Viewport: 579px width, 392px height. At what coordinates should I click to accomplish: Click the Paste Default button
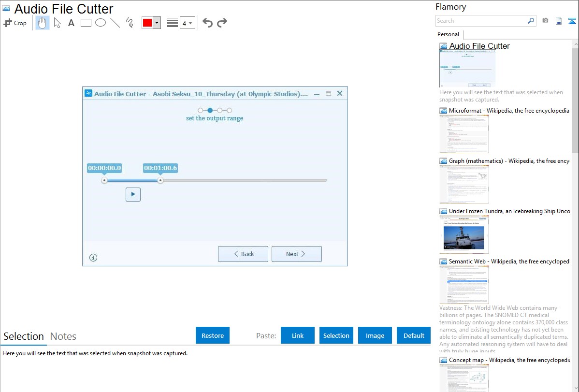pyautogui.click(x=414, y=335)
